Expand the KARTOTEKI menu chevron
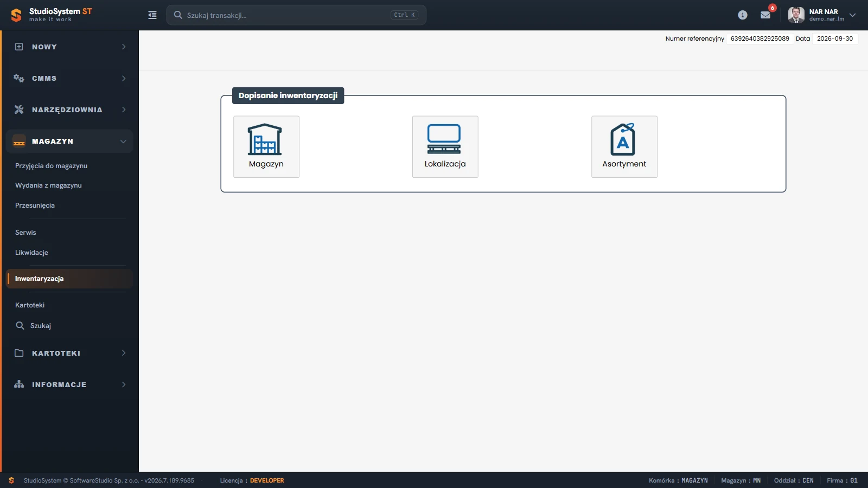 click(124, 353)
